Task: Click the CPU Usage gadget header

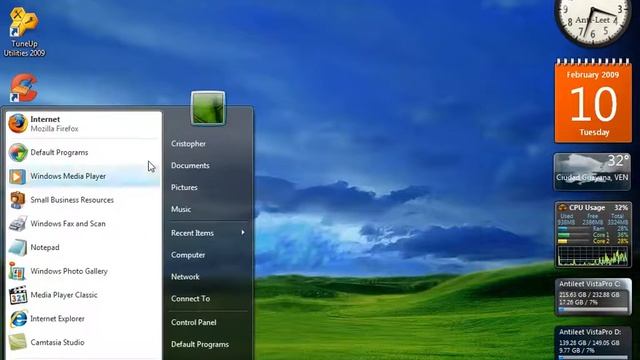Action: click(x=593, y=207)
